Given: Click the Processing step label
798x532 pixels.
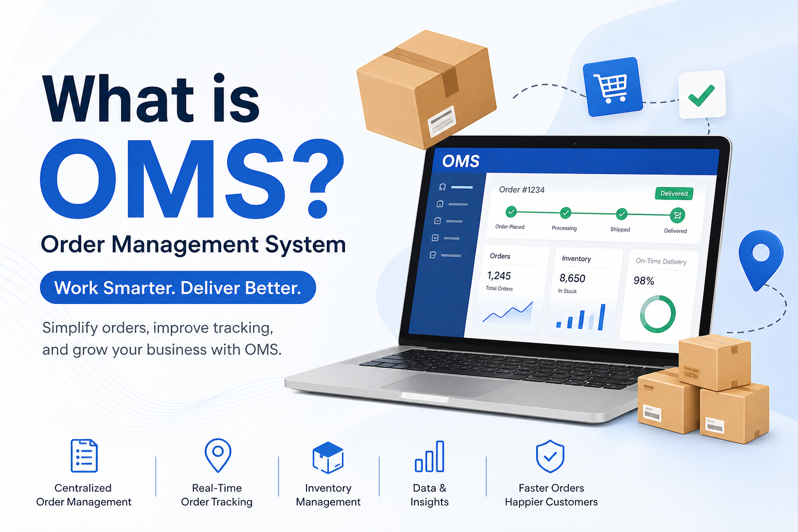Looking at the screenshot, I should tap(564, 228).
